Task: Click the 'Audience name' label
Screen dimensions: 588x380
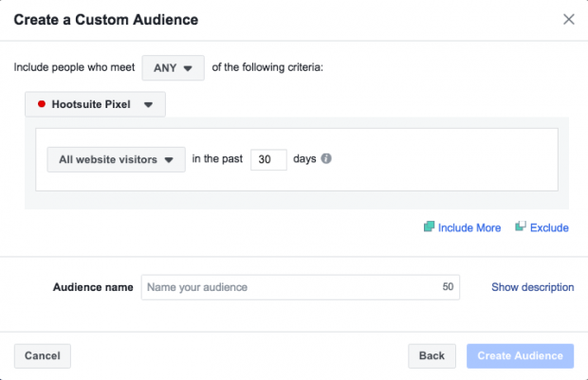Action: [93, 287]
